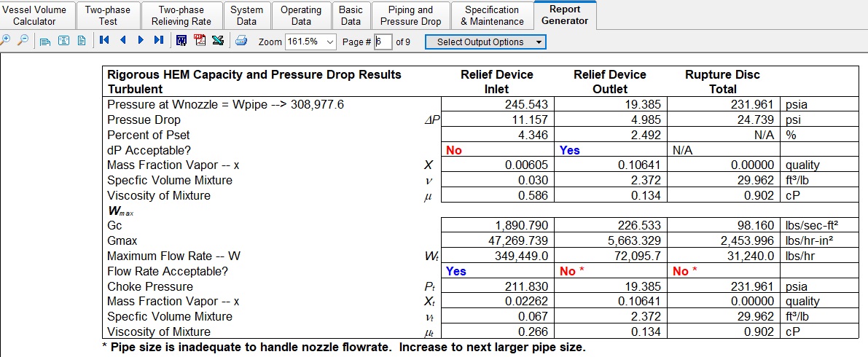Switch to the Operating Data tab

point(300,15)
